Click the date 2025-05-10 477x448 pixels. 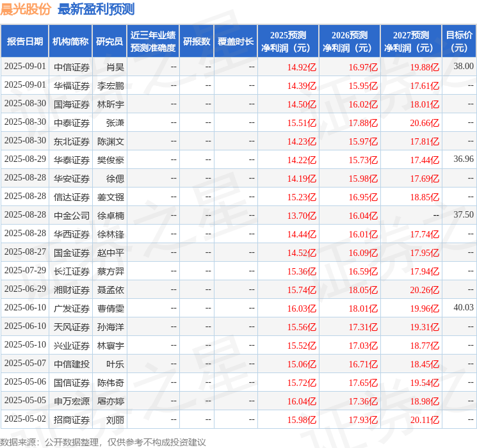click(25, 344)
